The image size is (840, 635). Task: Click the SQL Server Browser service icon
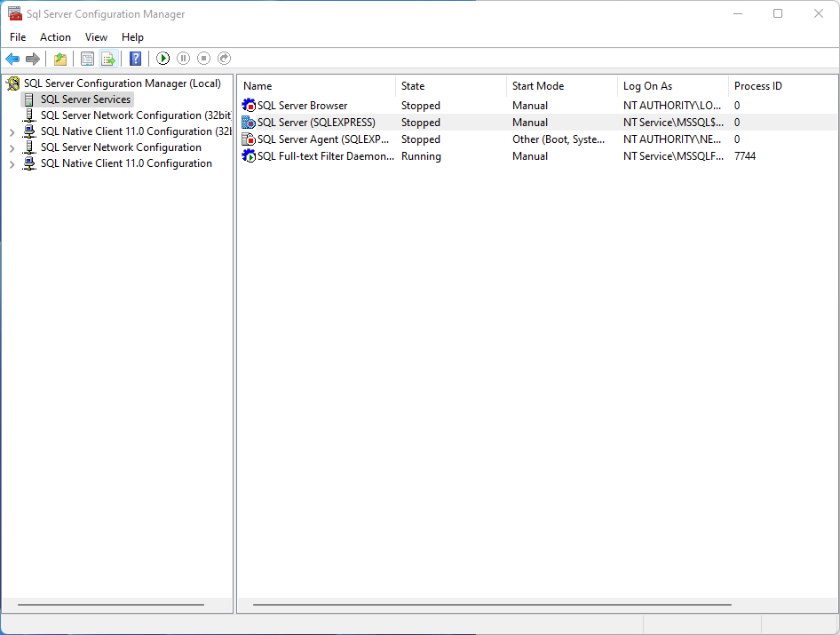pos(249,105)
